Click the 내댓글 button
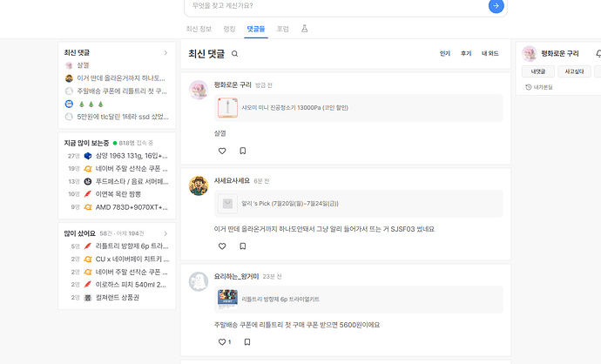Image resolution: width=601 pixels, height=364 pixels. coord(538,71)
